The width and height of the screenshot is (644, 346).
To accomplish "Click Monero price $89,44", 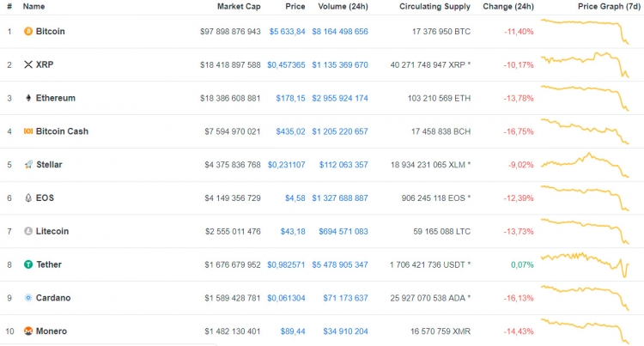I will point(293,331).
